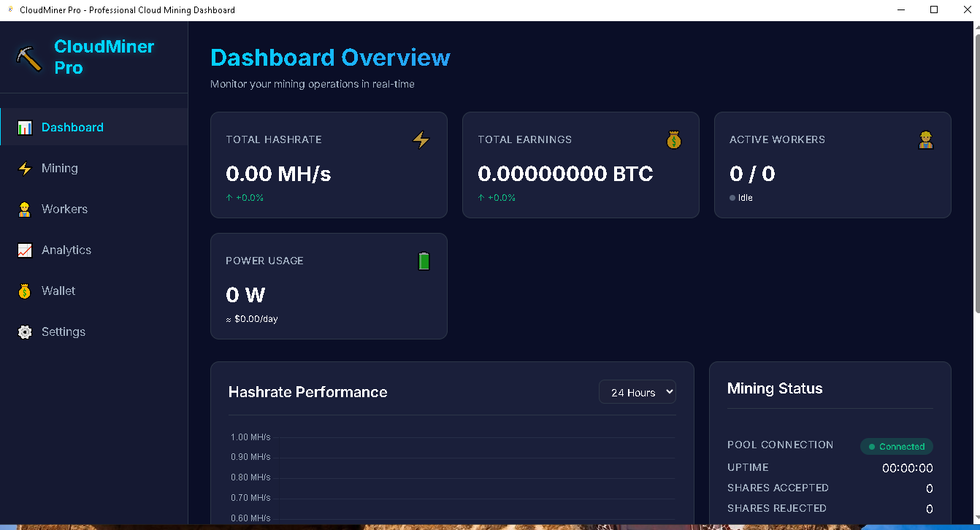Click the Wallet money bag sidebar icon
This screenshot has width=980, height=530.
pyautogui.click(x=25, y=291)
